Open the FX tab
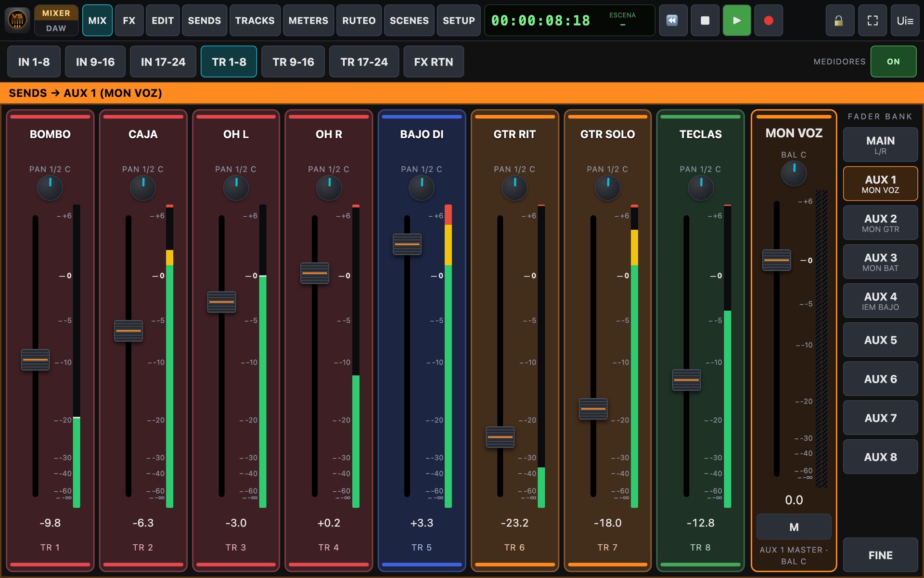 point(129,20)
